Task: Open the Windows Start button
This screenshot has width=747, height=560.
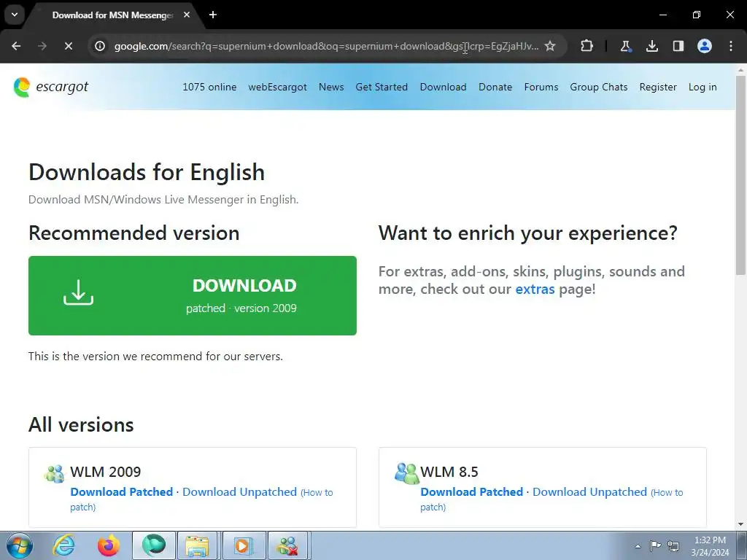Action: click(20, 545)
